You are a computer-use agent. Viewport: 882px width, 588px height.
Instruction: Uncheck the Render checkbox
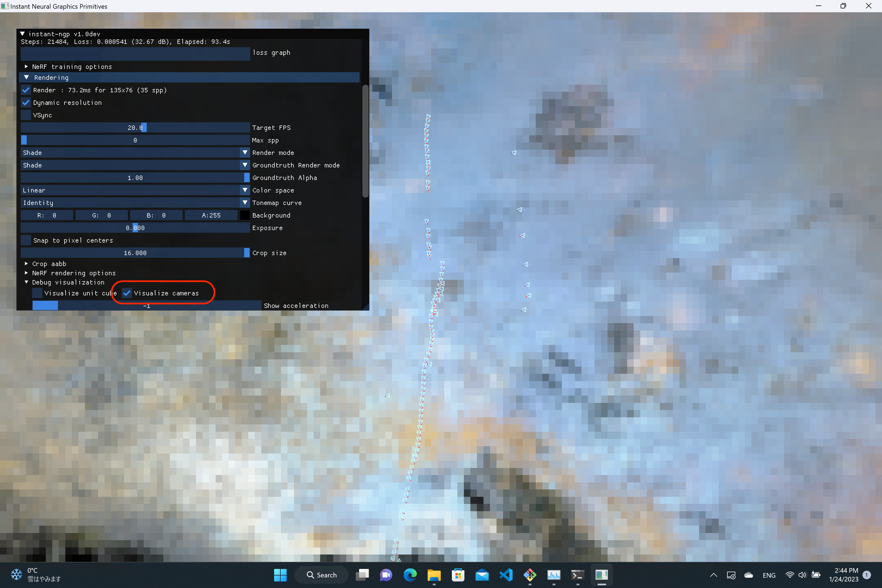click(26, 90)
